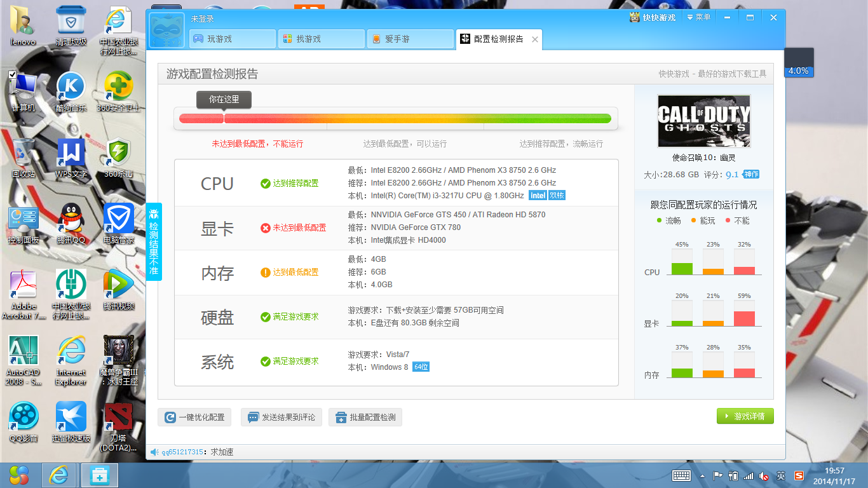
Task: Click the 快快游戏 taskbar button
Action: 99,475
